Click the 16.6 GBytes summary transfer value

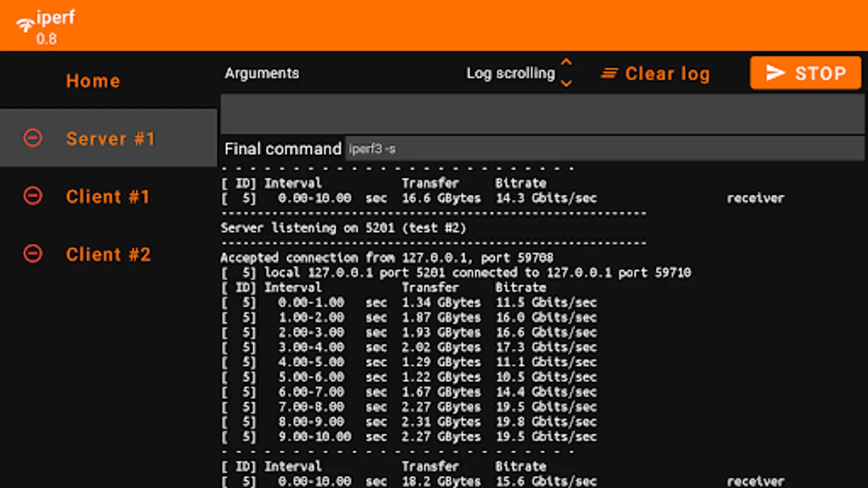point(441,198)
